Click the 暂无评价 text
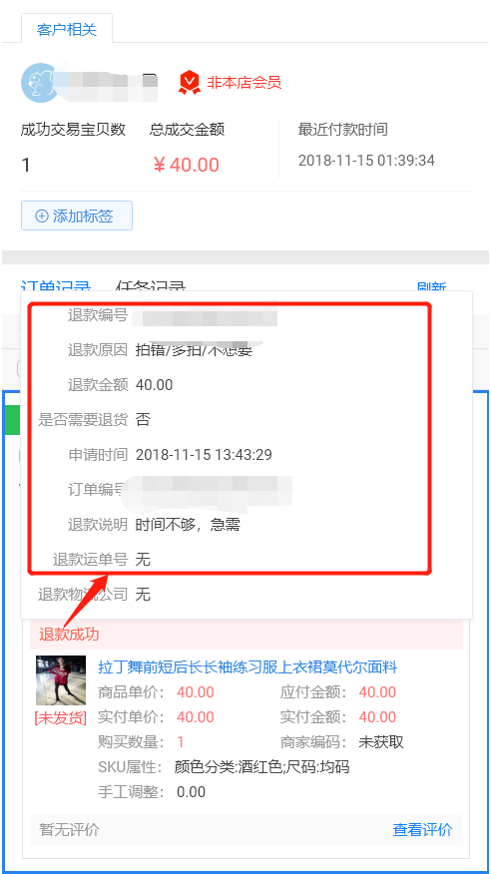The image size is (491, 874). coord(69,829)
